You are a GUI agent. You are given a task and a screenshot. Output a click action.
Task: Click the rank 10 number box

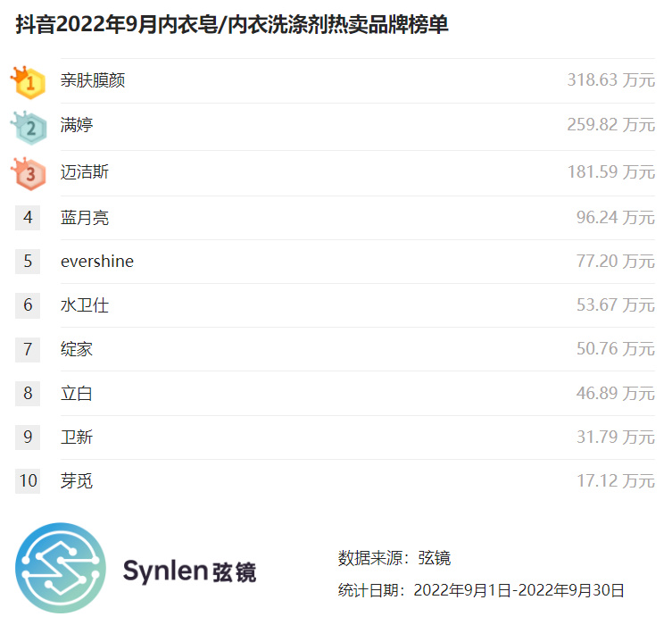pyautogui.click(x=28, y=480)
